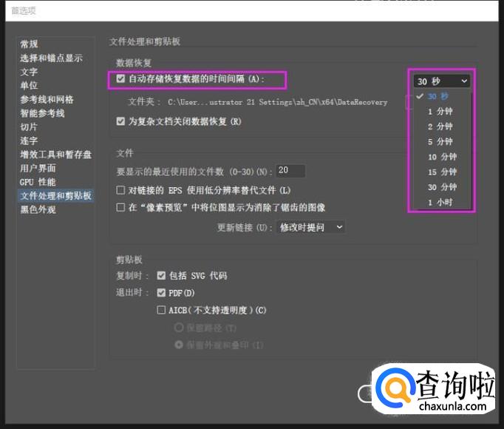Screen dimensions: 504x429
Task: Click the recent file count input field
Action: point(291,171)
